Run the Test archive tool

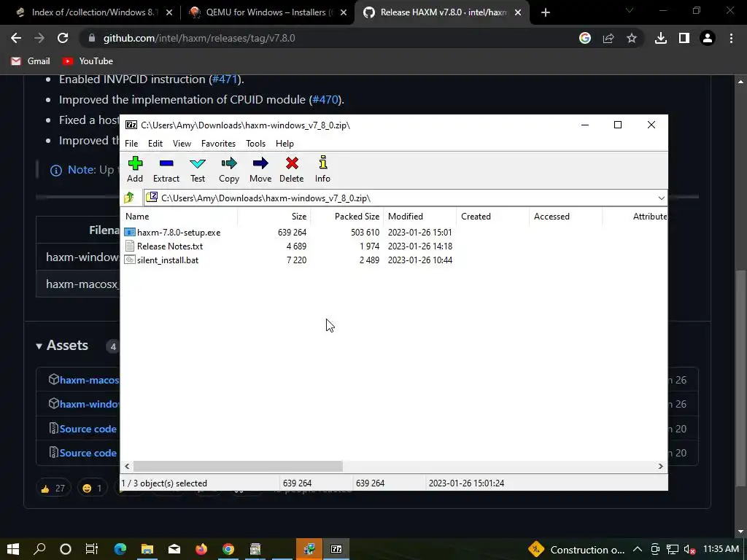pos(197,169)
